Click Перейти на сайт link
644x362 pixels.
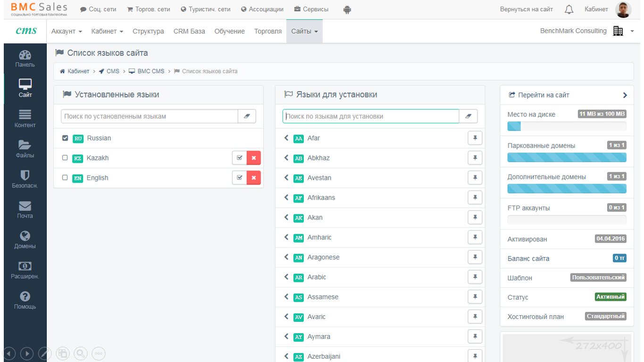(544, 95)
